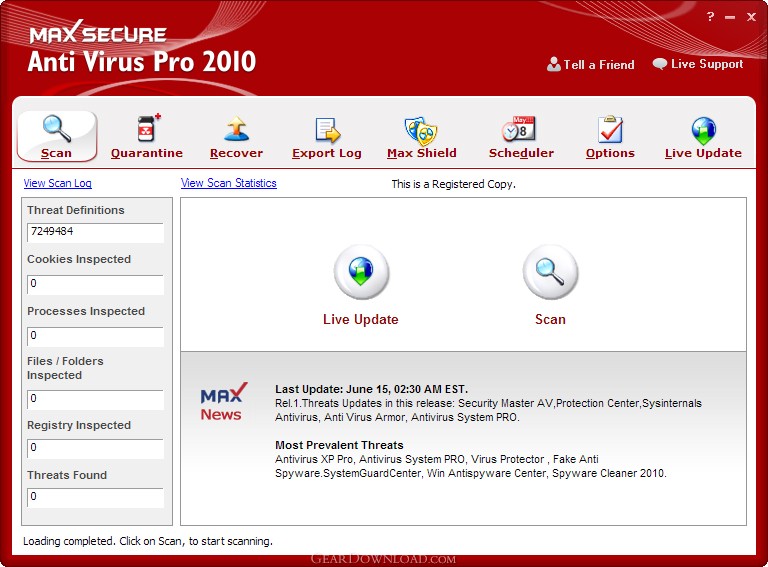
Task: Open View Scan Log link
Action: tap(57, 183)
